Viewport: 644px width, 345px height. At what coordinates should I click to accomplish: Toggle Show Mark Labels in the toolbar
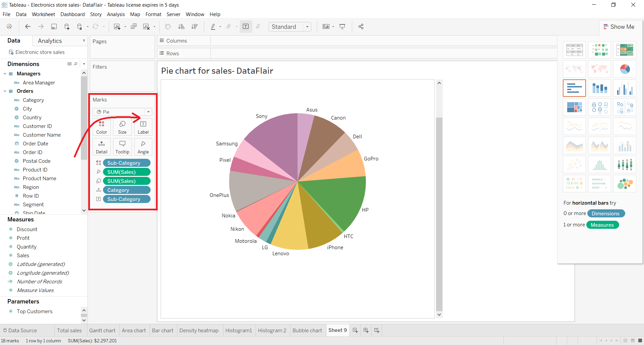[x=246, y=26]
